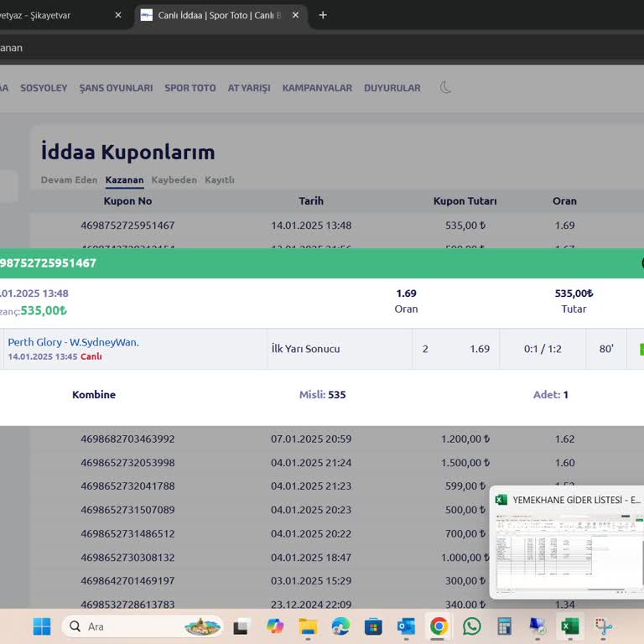
Task: Click the date 07.01.2025 20:59
Action: [x=311, y=439]
